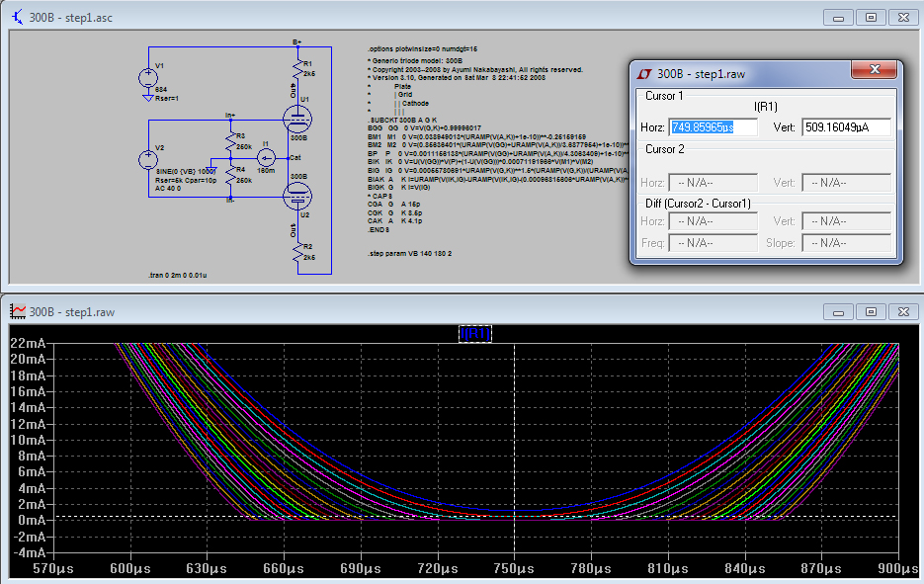The image size is (924, 584).
Task: Click the Cursor 1 Vert value field
Action: point(847,127)
